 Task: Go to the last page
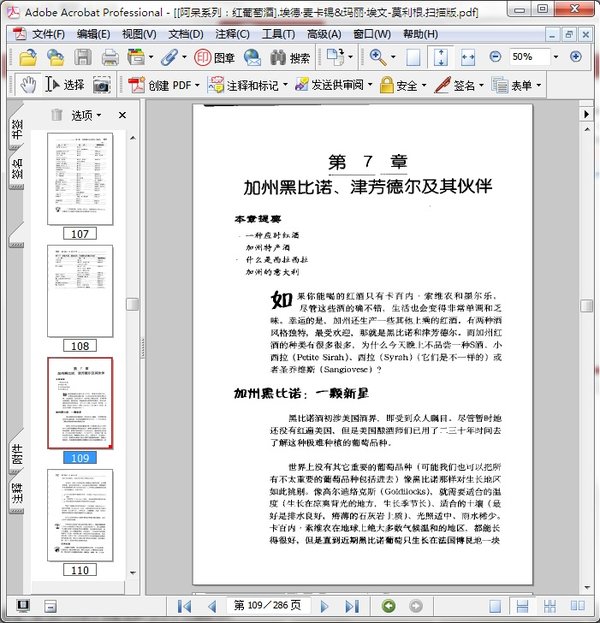tap(352, 606)
